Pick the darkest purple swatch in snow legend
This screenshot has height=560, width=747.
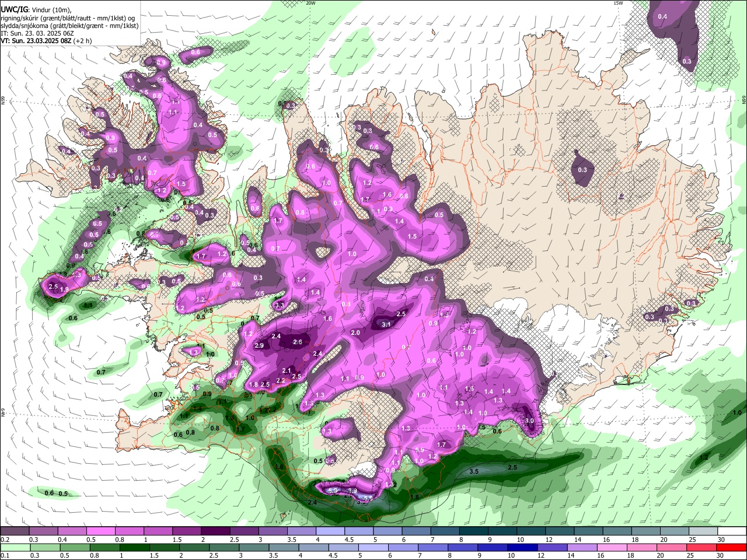(215, 531)
